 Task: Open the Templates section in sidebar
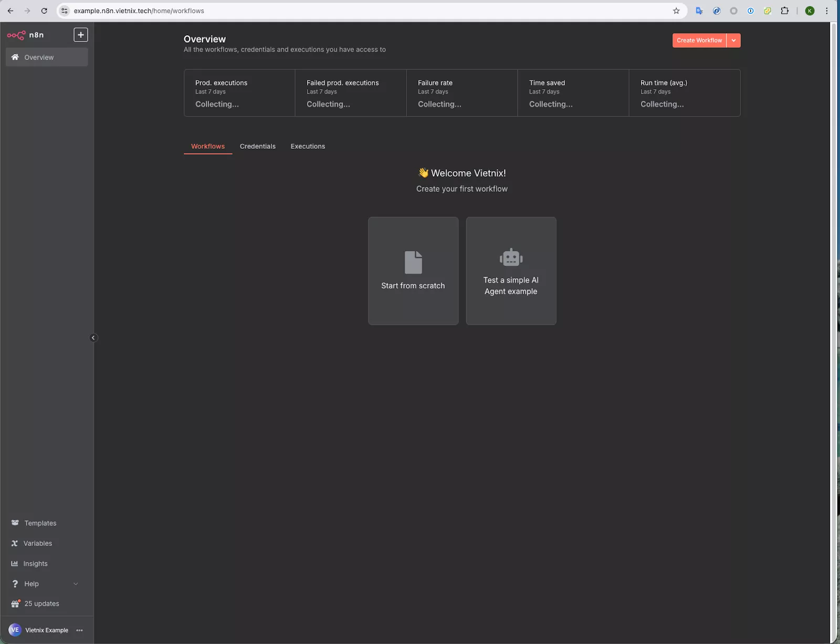coord(39,523)
